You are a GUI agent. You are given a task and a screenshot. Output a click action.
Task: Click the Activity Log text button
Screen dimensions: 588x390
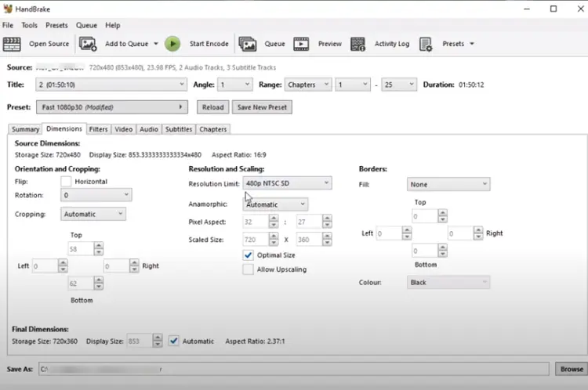click(x=392, y=44)
